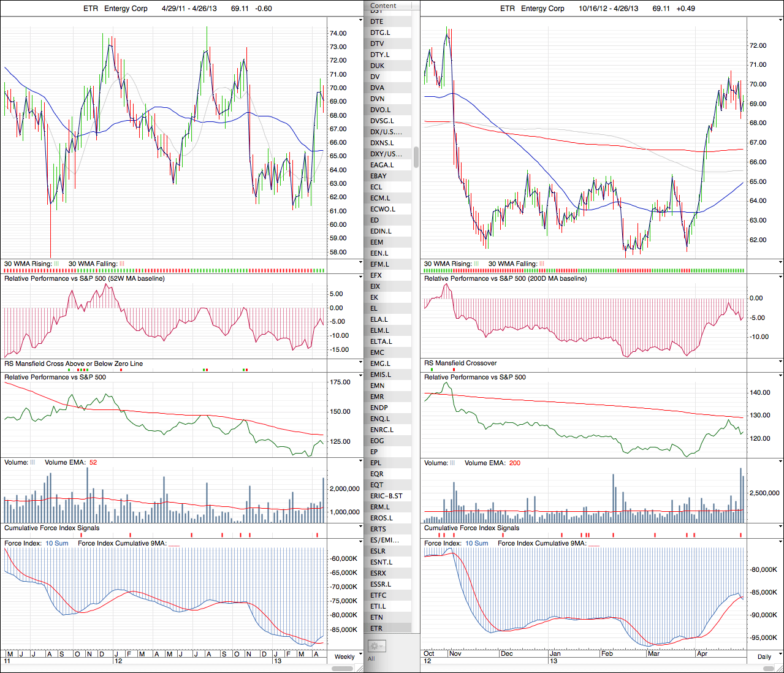Open daily RS Mansfield Crossover pane arrow
The width and height of the screenshot is (784, 673).
(x=780, y=362)
